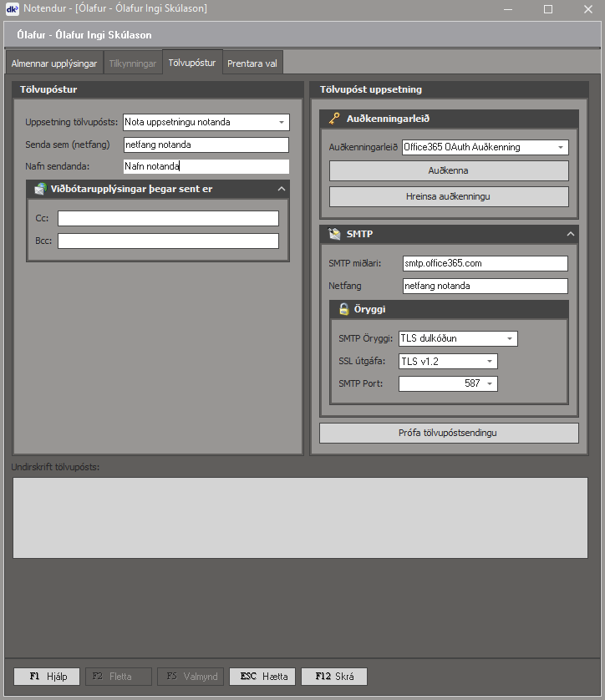Collapse the Viðbótarupplýsingar þegar sent er section
605x700 pixels.
coord(282,189)
